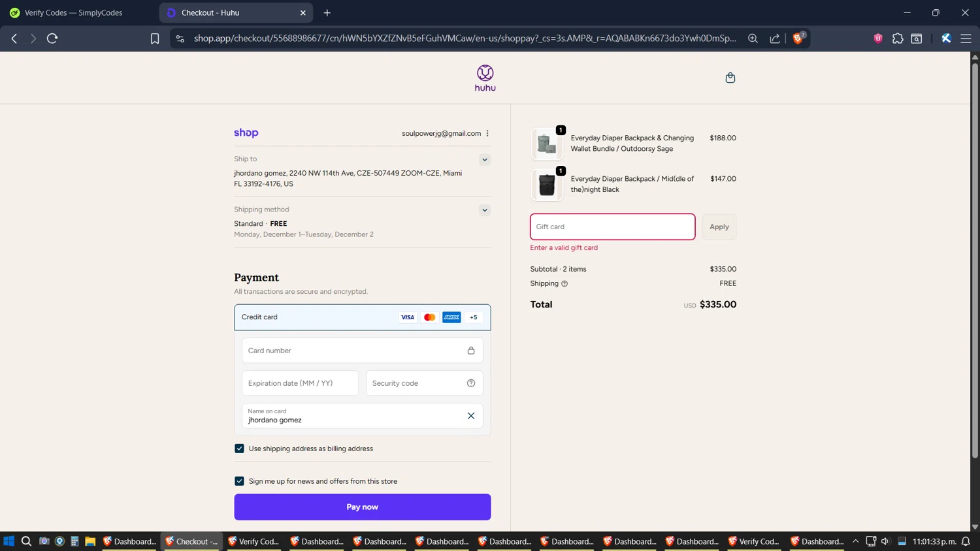This screenshot has width=980, height=551.
Task: Click the Visa card icon
Action: coord(408,317)
